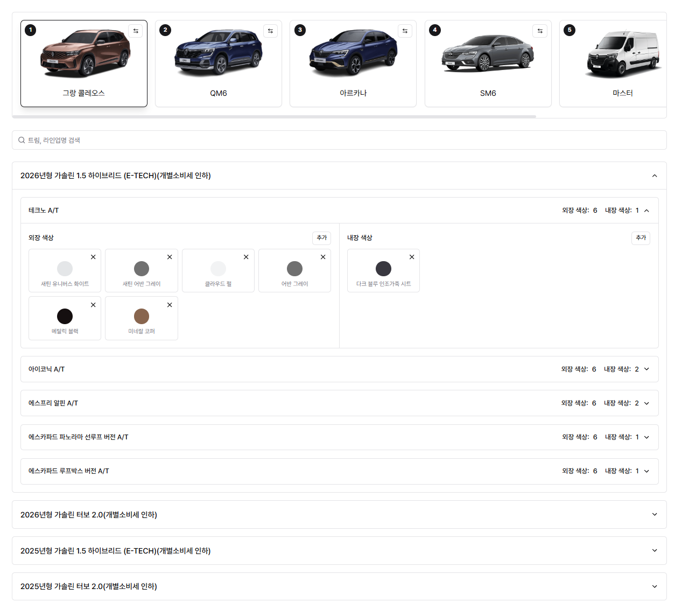Screen dimensions: 682x616
Task: Remove 미네랄 코퍼 exterior color
Action: [170, 305]
